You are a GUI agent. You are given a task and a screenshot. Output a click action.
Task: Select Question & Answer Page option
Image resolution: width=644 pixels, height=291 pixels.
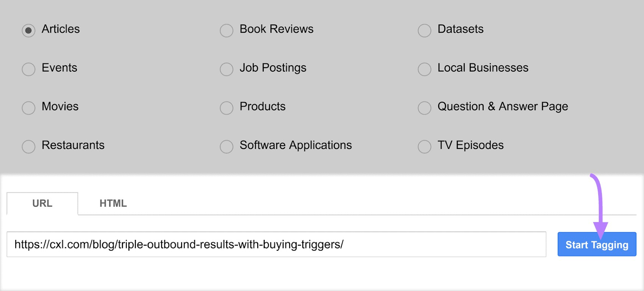[425, 108]
